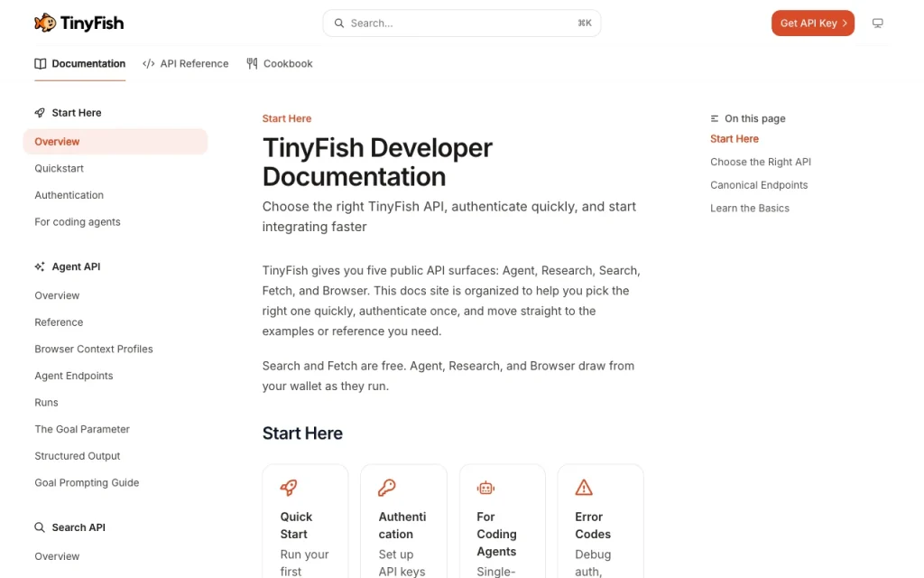Jump to Start Here in page outline
The width and height of the screenshot is (924, 578).
pyautogui.click(x=735, y=138)
